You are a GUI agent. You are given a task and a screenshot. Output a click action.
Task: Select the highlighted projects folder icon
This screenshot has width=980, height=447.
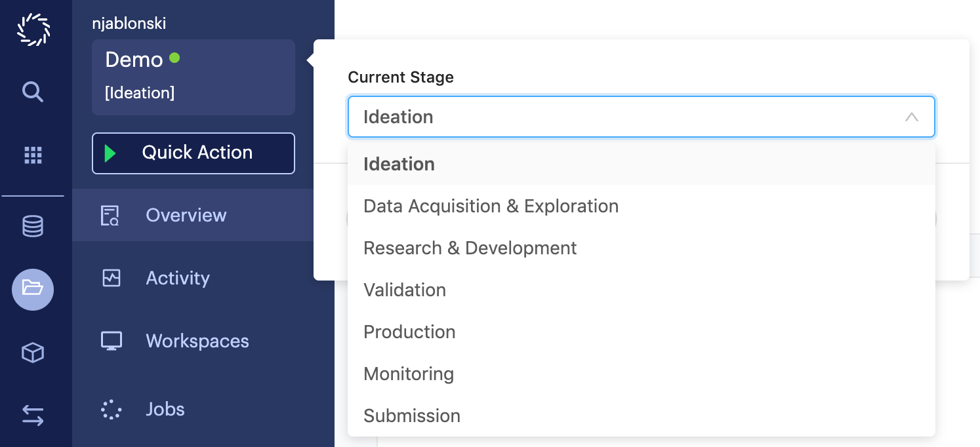pos(33,289)
